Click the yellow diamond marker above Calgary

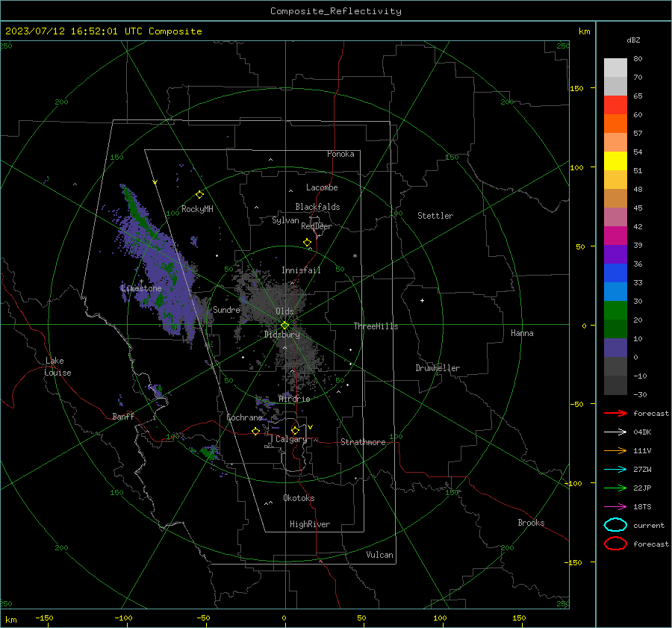point(295,430)
